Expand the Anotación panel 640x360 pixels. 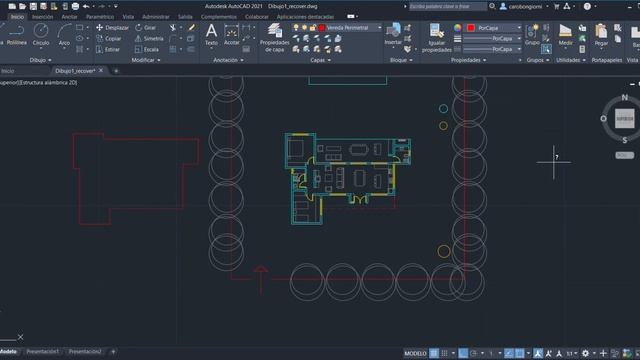coord(228,60)
